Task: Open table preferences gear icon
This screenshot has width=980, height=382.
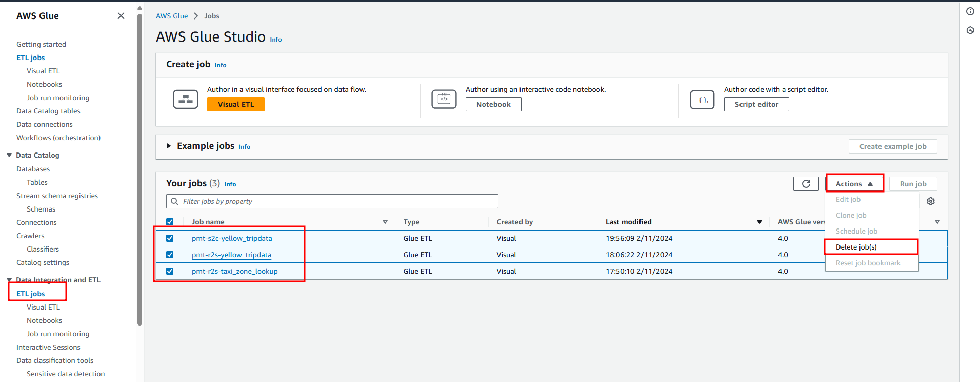Action: click(931, 201)
